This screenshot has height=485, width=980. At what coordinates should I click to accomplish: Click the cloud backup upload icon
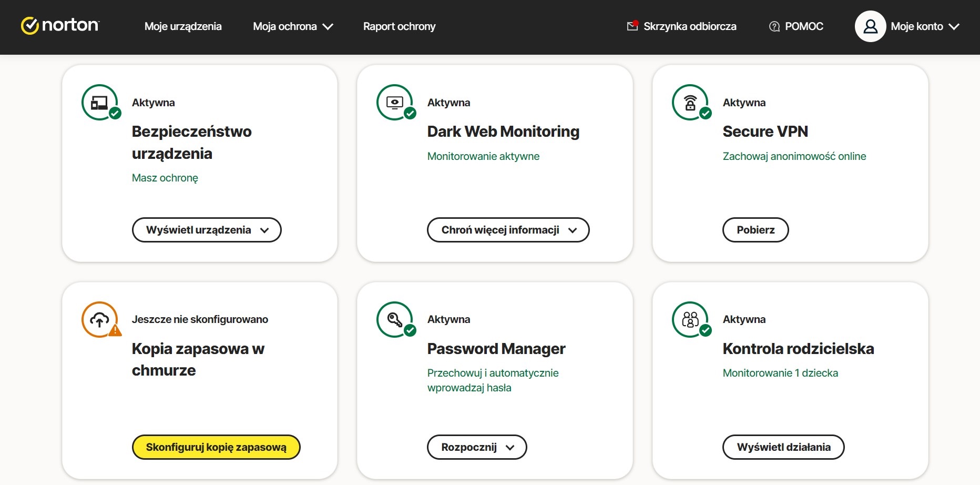click(100, 319)
